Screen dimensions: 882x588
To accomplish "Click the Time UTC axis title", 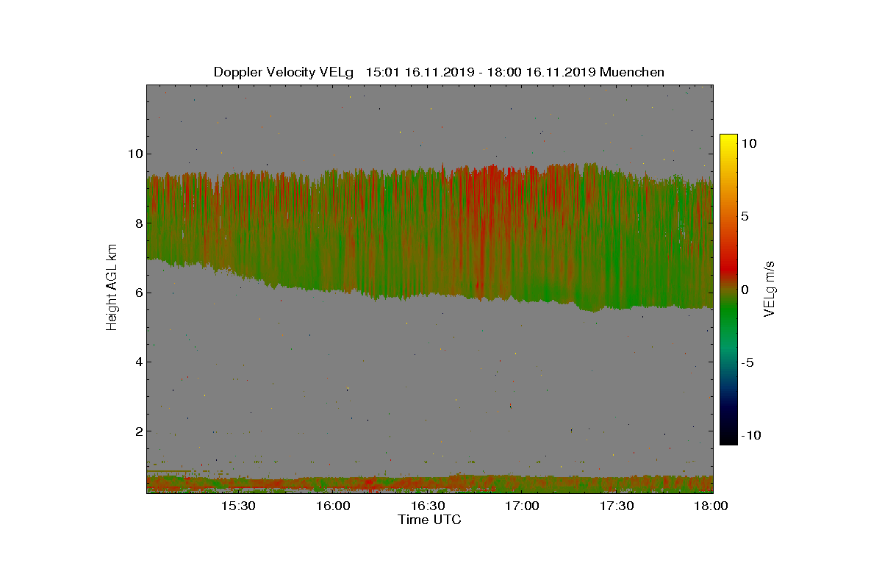I will click(430, 520).
